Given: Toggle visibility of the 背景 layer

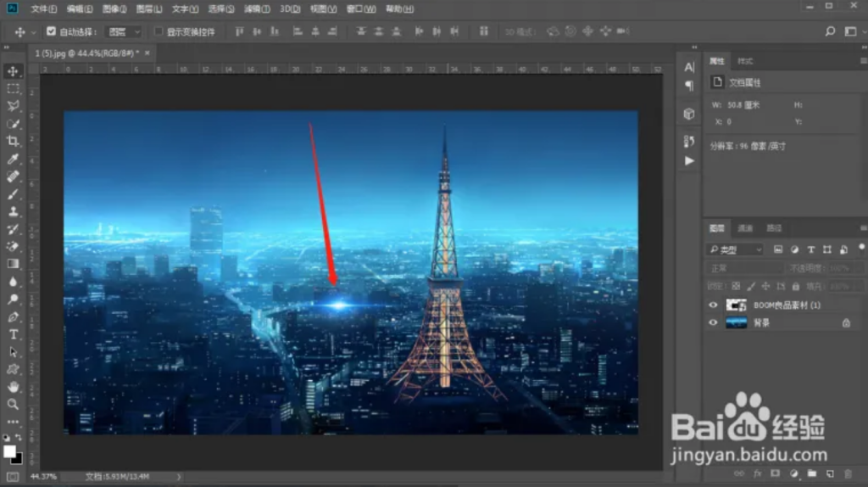Looking at the screenshot, I should (x=713, y=323).
